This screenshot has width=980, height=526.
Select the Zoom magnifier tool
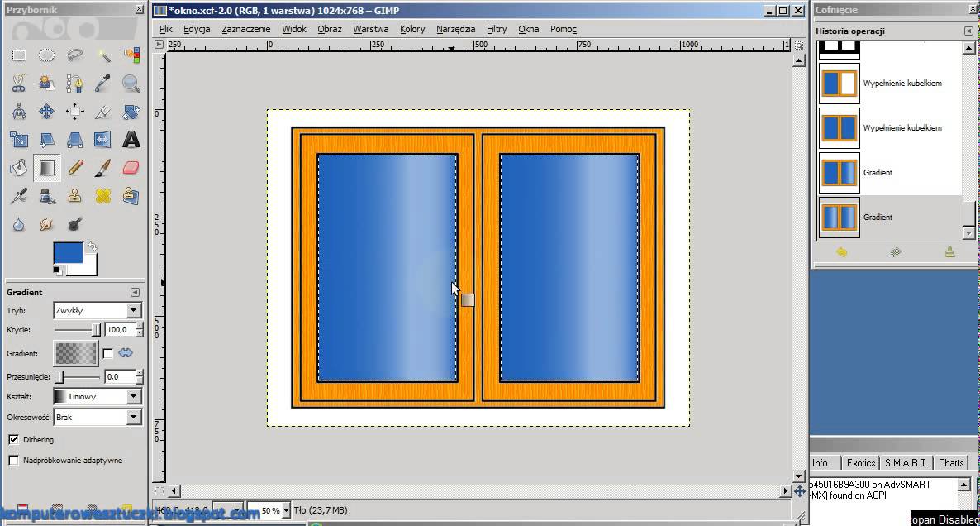tap(131, 84)
